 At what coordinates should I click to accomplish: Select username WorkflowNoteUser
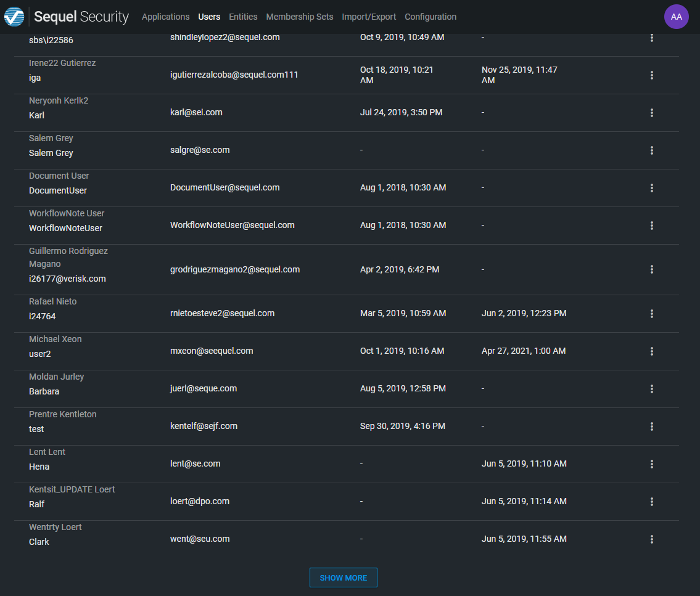click(65, 228)
